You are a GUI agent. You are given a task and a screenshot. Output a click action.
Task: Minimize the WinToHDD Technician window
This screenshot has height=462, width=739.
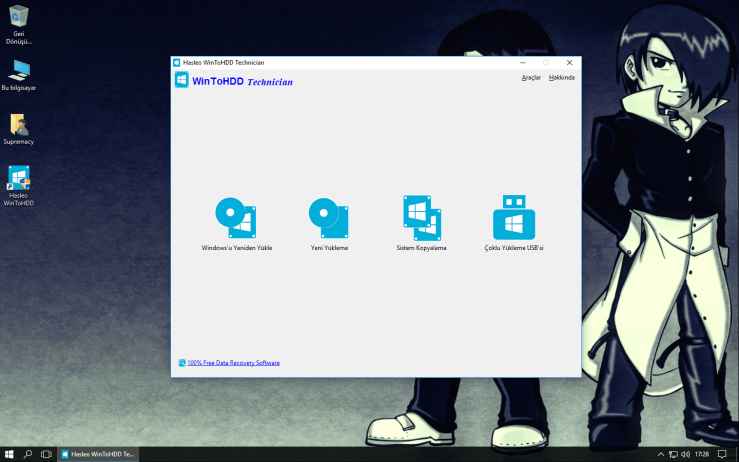click(x=523, y=62)
